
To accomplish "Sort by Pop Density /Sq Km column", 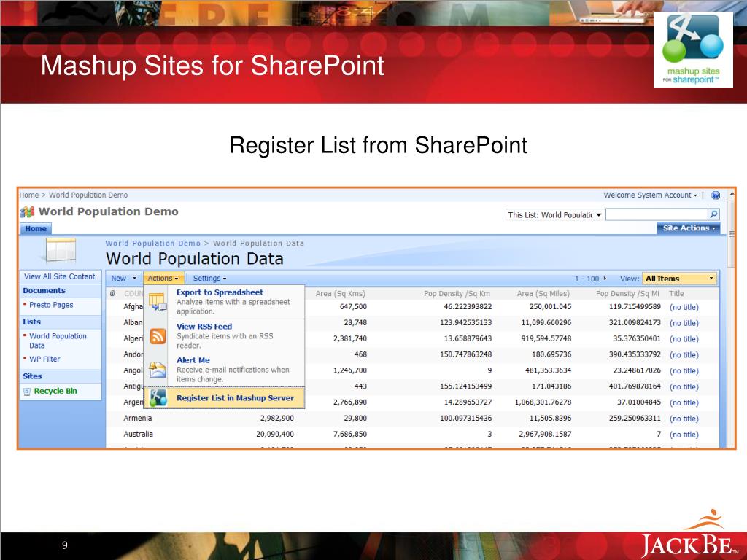I will click(457, 293).
